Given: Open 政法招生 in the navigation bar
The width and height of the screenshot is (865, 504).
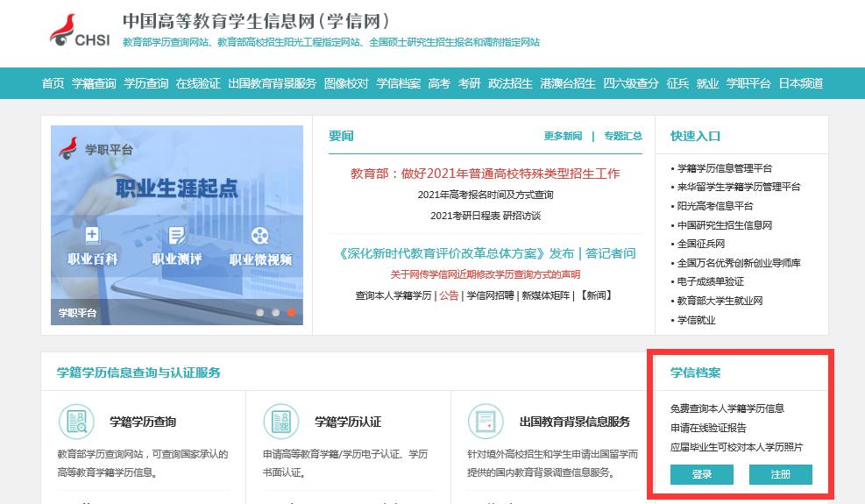Looking at the screenshot, I should pyautogui.click(x=510, y=83).
